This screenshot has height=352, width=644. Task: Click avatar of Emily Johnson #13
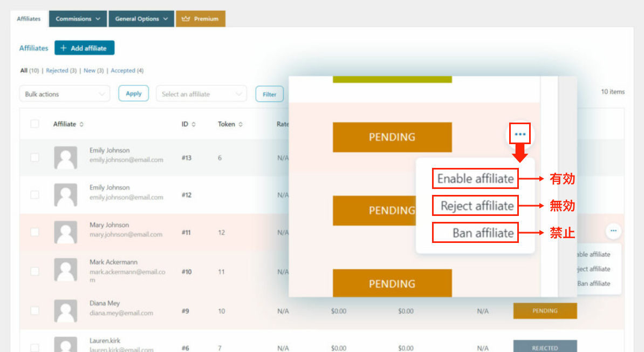click(x=65, y=158)
